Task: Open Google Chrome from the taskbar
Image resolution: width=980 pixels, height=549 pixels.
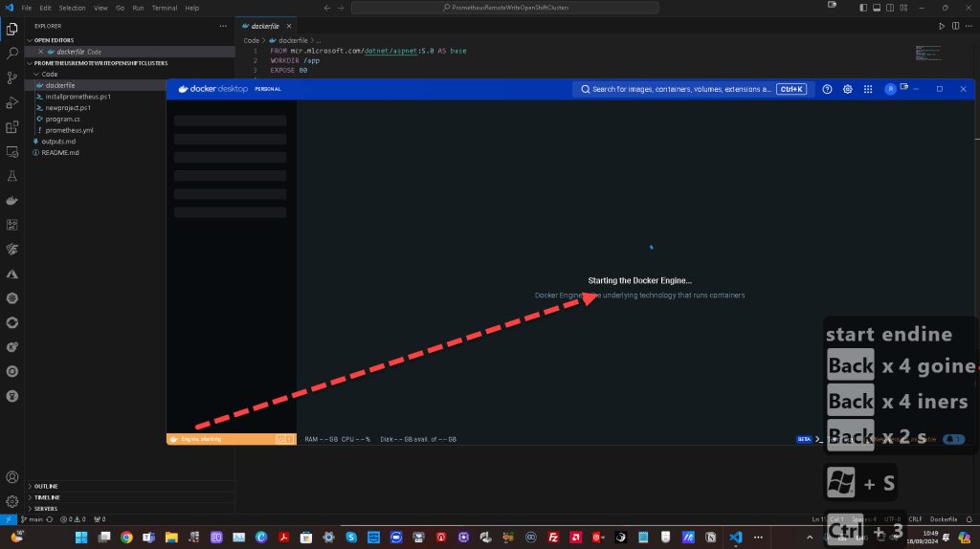Action: pos(126,538)
